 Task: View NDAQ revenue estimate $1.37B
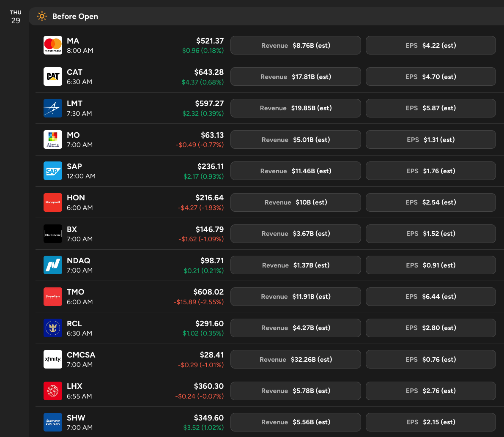coord(296,265)
